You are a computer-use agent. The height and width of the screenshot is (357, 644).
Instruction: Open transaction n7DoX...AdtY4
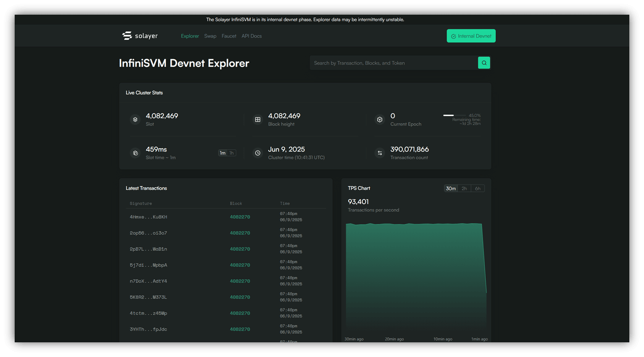tap(148, 281)
